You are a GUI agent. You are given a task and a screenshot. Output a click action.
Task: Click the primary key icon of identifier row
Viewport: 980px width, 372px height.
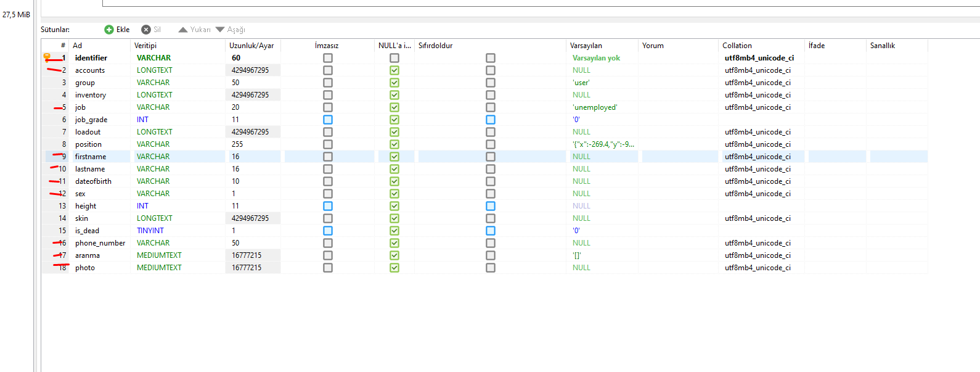[x=47, y=57]
